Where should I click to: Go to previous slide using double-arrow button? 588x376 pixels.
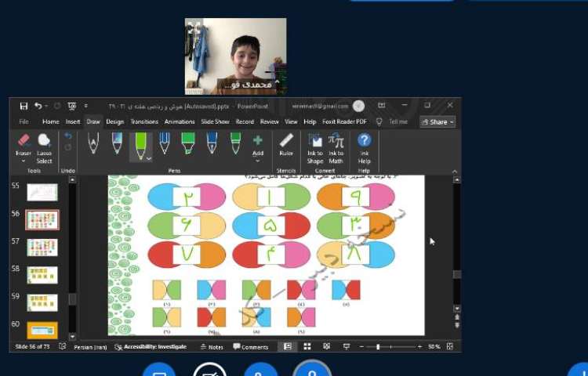point(457,316)
